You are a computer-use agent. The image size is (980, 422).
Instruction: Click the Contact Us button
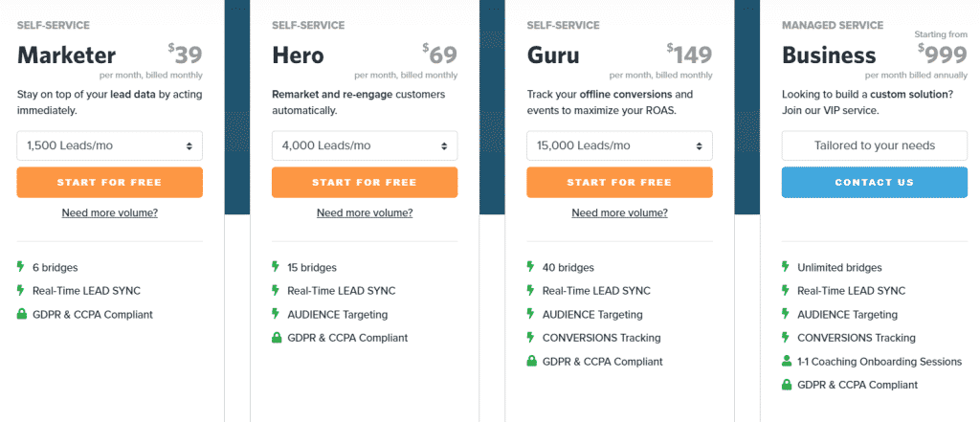[x=875, y=183]
